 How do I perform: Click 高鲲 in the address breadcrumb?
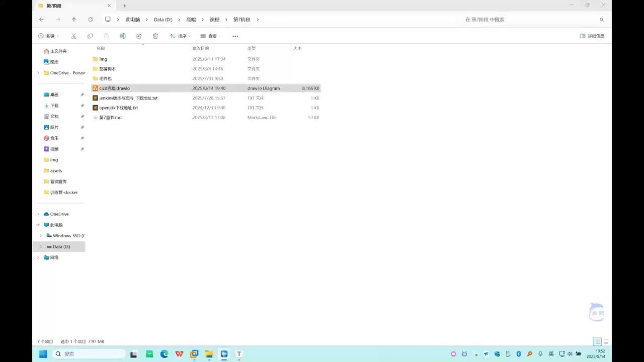pyautogui.click(x=191, y=20)
